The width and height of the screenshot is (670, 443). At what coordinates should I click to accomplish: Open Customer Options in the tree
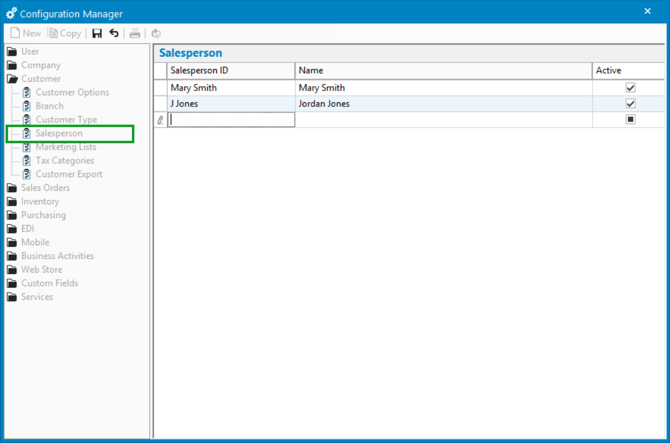72,93
